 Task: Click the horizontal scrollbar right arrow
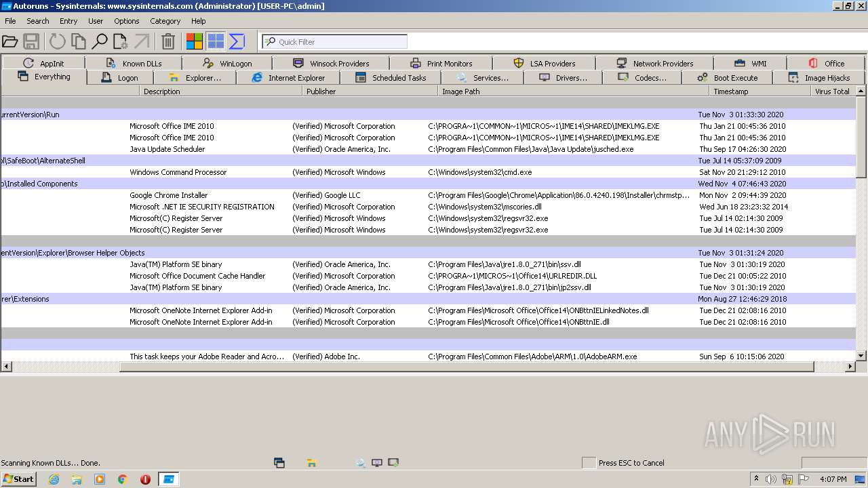click(850, 366)
